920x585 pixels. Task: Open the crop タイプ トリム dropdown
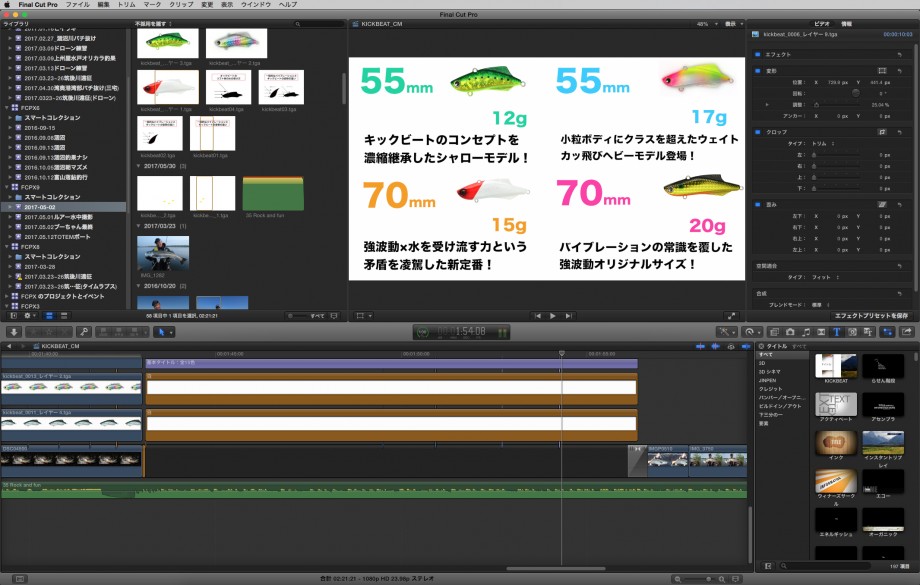point(823,144)
